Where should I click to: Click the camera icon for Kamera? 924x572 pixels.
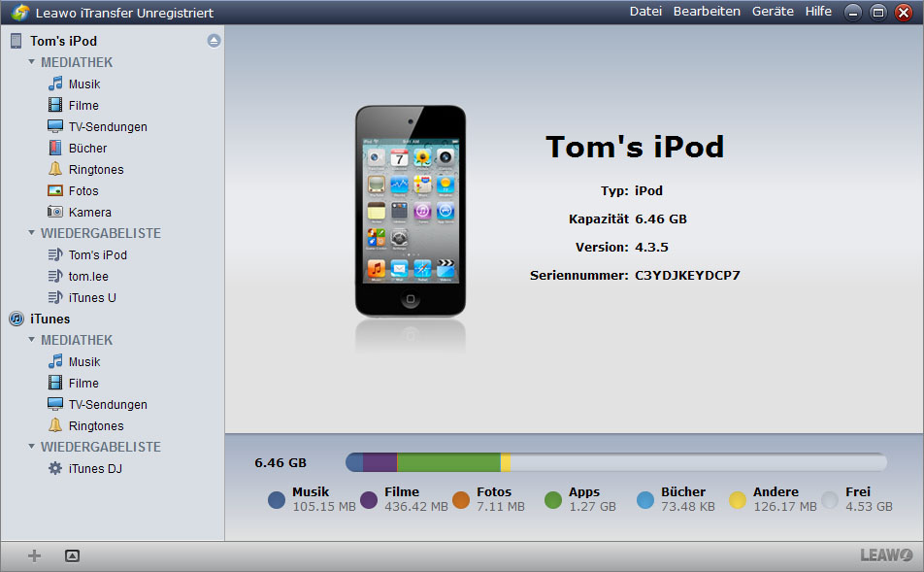coord(55,212)
